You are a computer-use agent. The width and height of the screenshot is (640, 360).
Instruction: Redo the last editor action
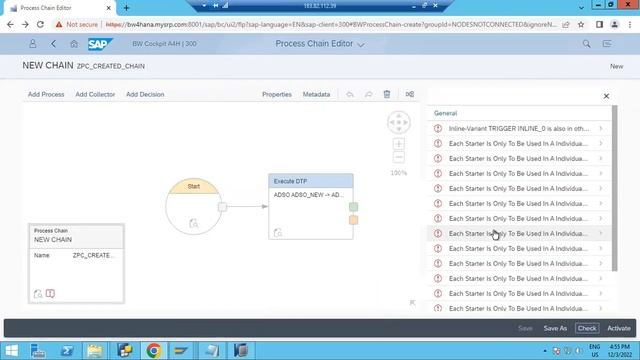tap(368, 94)
